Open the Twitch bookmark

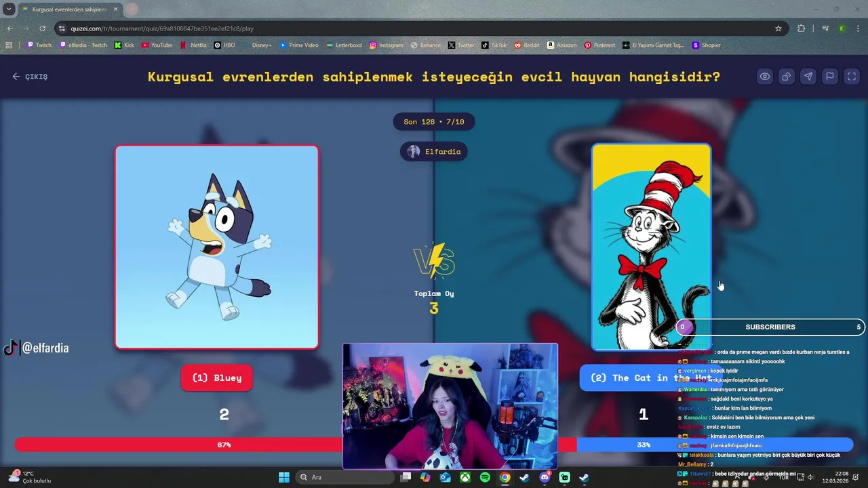39,45
